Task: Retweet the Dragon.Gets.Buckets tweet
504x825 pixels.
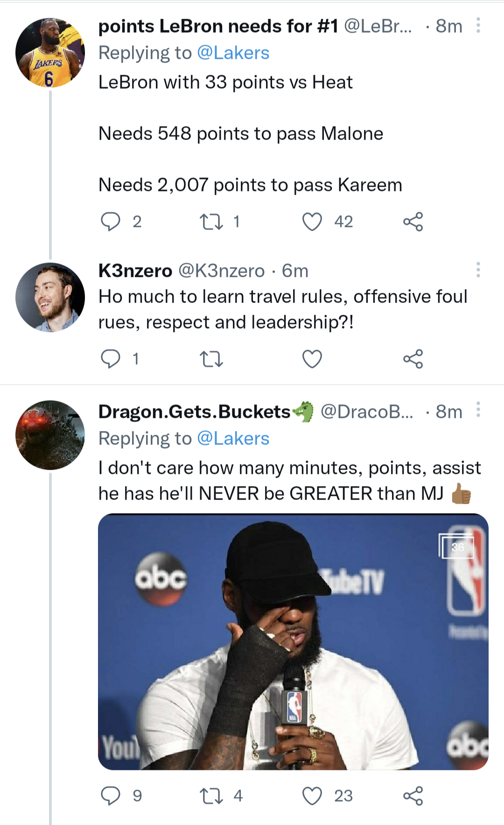Action: pos(211,796)
